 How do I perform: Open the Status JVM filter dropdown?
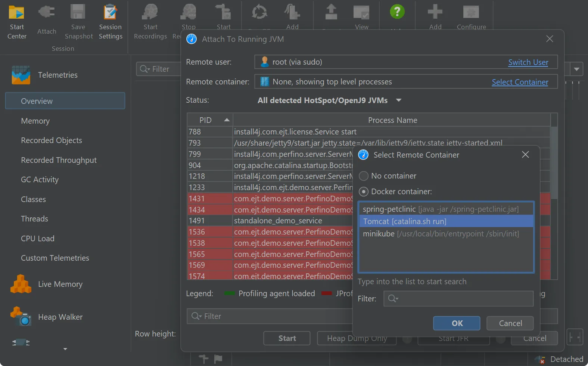(399, 100)
